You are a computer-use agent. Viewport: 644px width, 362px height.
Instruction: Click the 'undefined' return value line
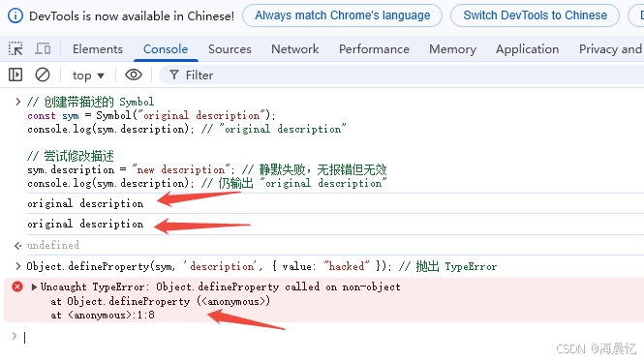53,246
